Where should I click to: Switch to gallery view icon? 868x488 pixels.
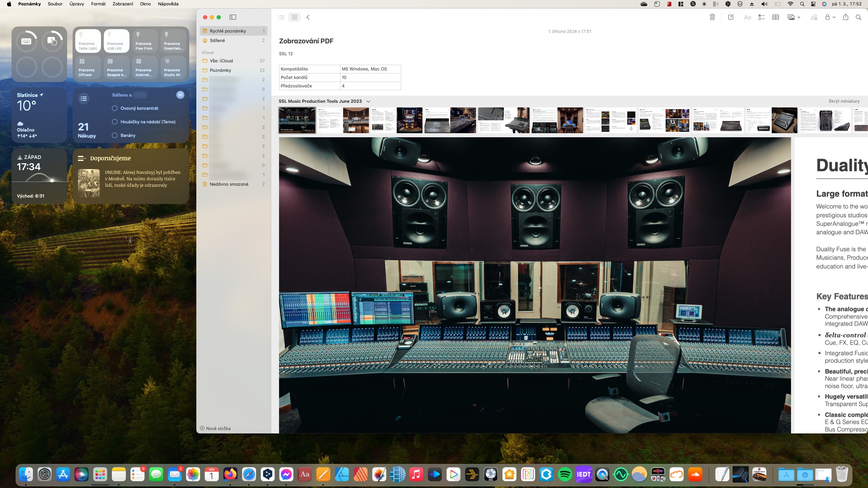(x=294, y=17)
